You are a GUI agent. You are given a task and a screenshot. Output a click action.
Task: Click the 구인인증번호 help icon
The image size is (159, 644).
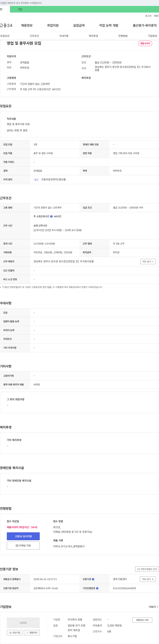pyautogui.click(x=97, y=588)
